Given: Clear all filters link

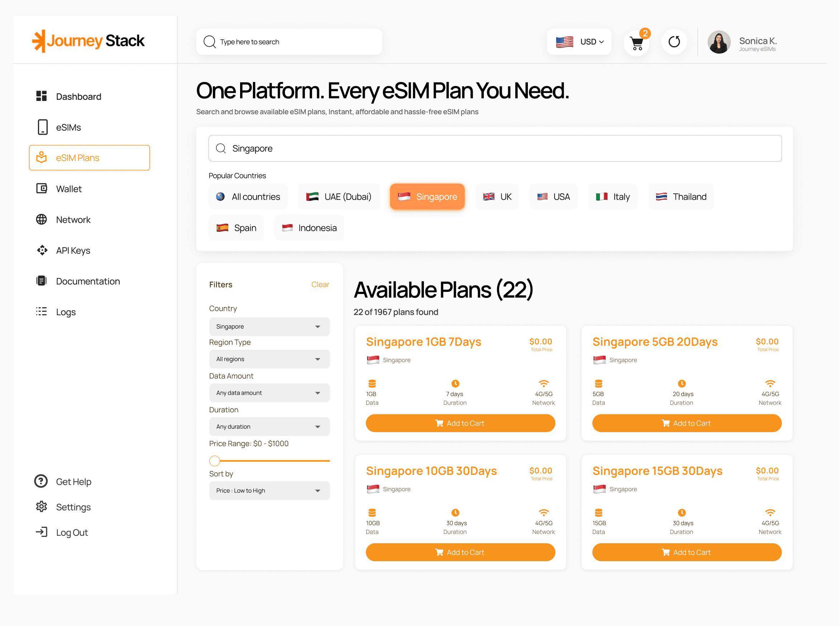Looking at the screenshot, I should (x=320, y=285).
